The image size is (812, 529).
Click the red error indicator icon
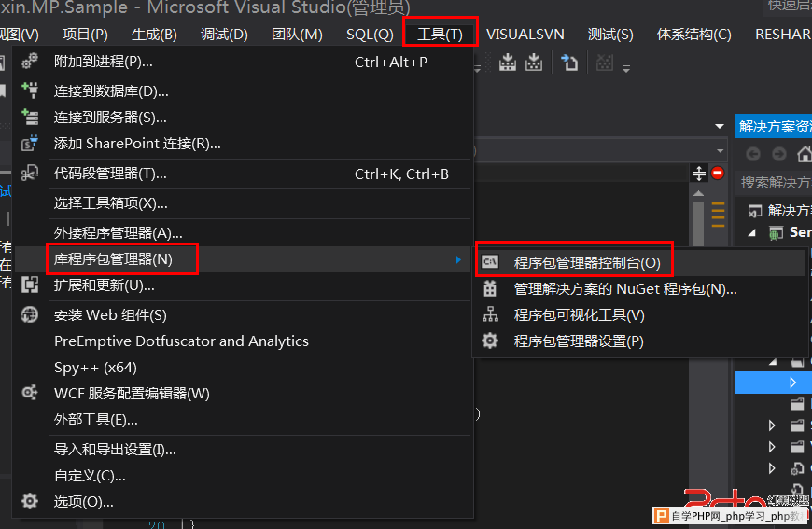click(x=718, y=173)
